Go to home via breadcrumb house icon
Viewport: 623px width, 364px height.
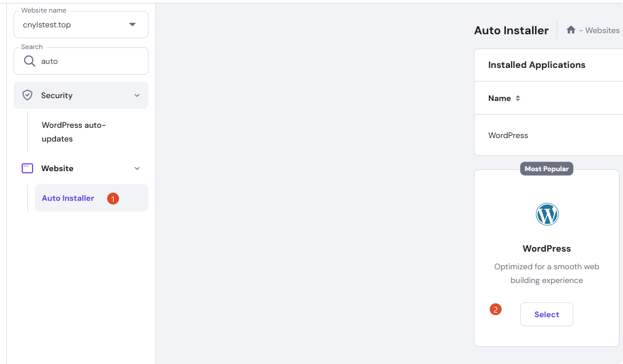tap(570, 30)
